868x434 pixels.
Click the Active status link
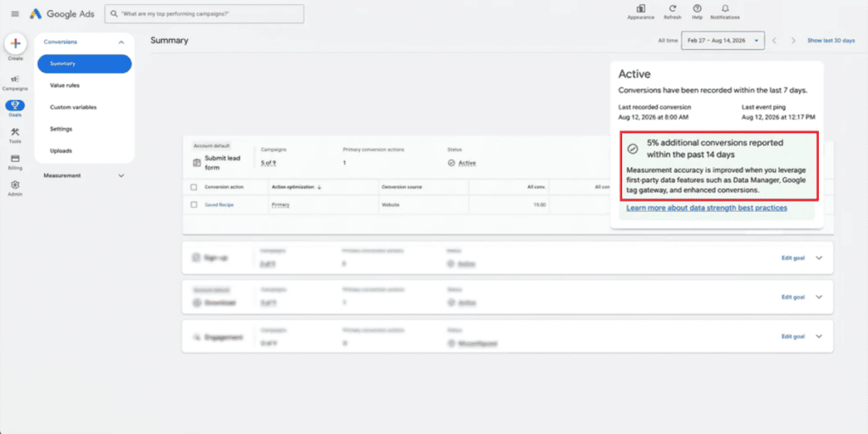point(467,163)
